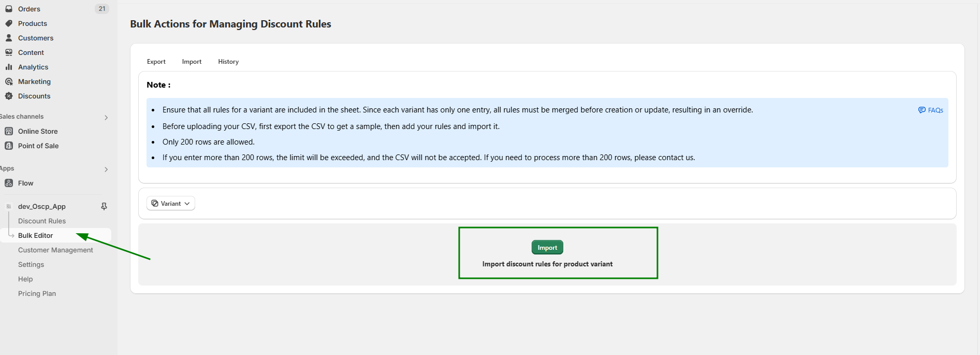Image resolution: width=980 pixels, height=355 pixels.
Task: Open the FAQs link
Action: pos(930,110)
